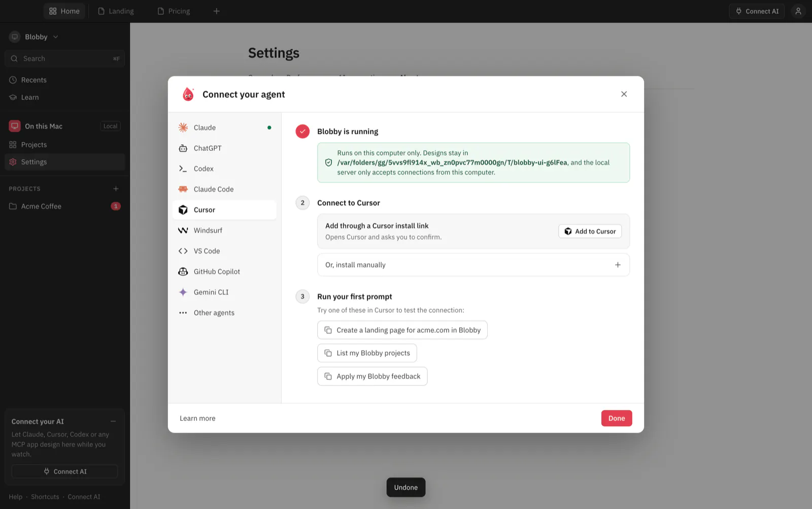Switch to the Landing tab
Screen dimensions: 812x509
[116, 11]
